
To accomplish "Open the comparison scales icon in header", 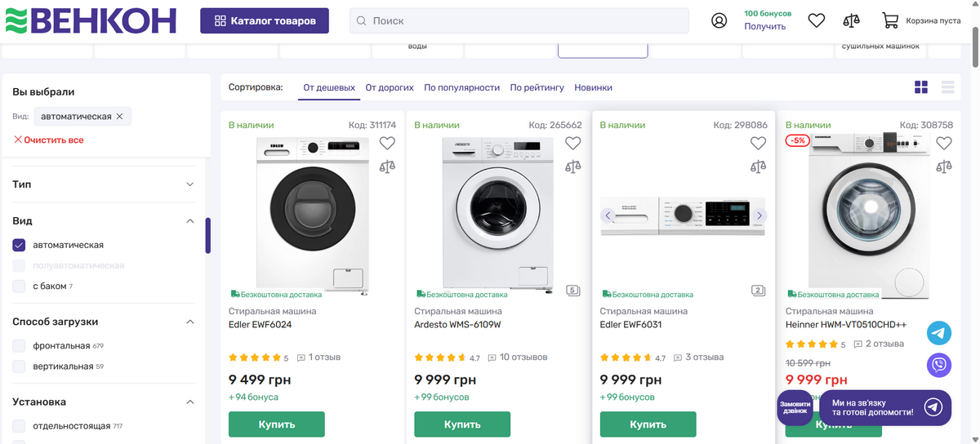I will pyautogui.click(x=852, y=20).
